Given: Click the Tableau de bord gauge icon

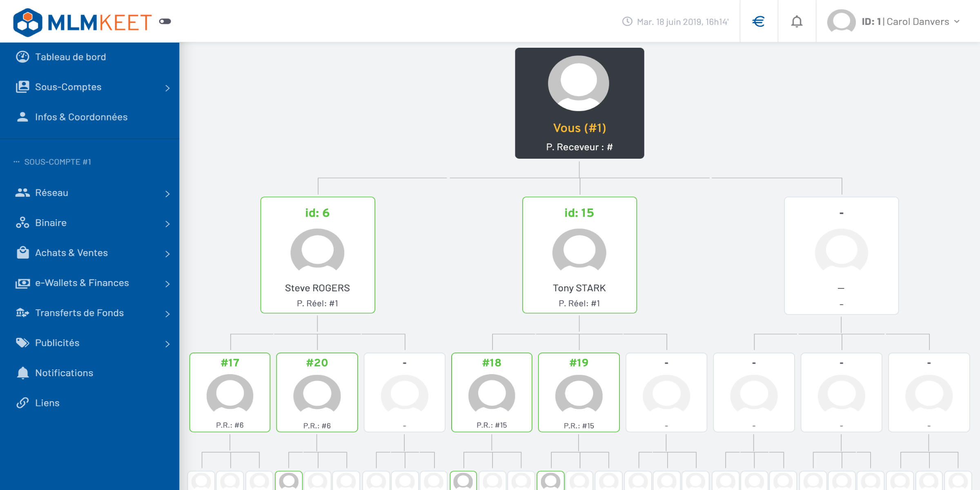Looking at the screenshot, I should [x=22, y=57].
